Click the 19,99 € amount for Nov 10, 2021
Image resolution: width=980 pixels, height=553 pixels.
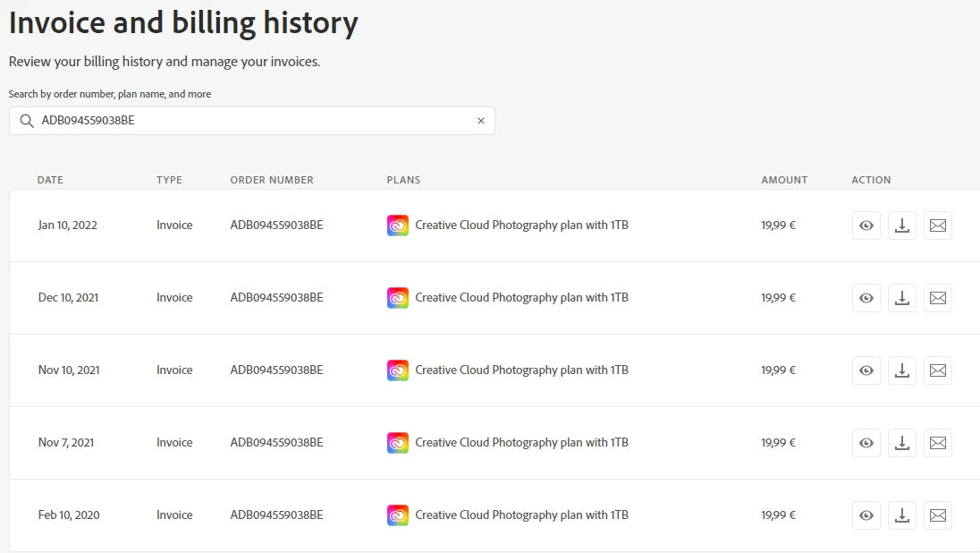(778, 370)
